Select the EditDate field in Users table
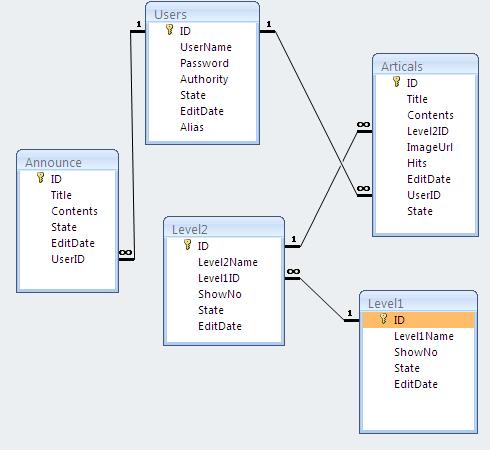This screenshot has height=450, width=490. (x=202, y=111)
